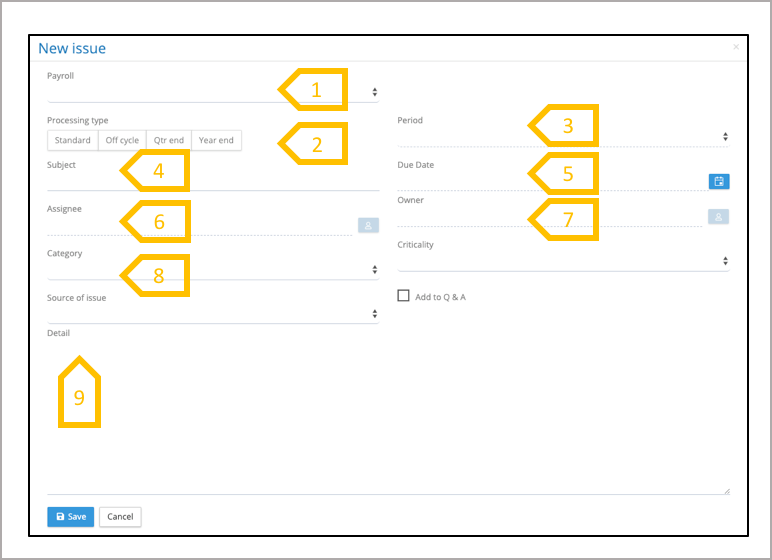Close the New issue dialog with X
The height and width of the screenshot is (560, 772).
click(736, 47)
